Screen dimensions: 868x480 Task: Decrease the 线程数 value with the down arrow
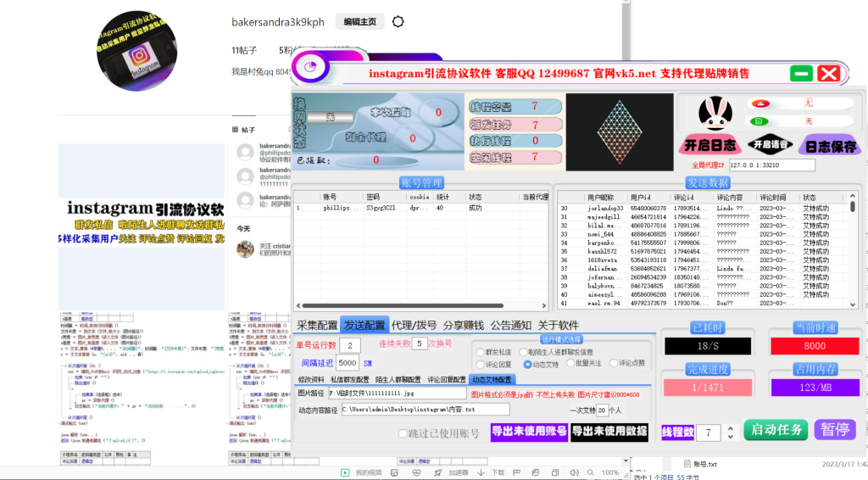(x=730, y=438)
